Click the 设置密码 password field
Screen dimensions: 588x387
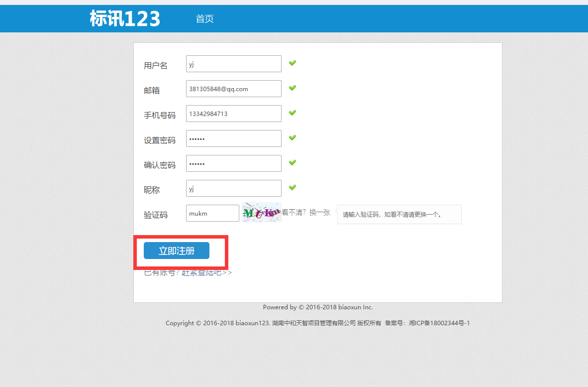tap(234, 138)
